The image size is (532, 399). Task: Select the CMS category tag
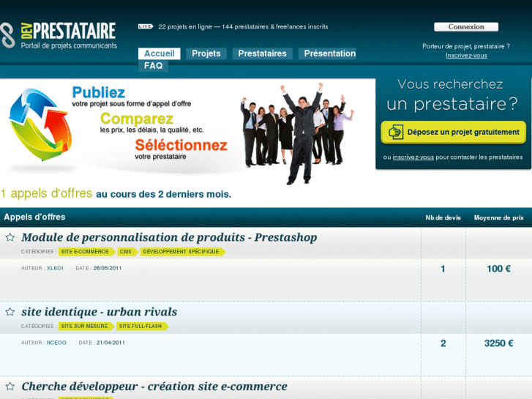(127, 252)
